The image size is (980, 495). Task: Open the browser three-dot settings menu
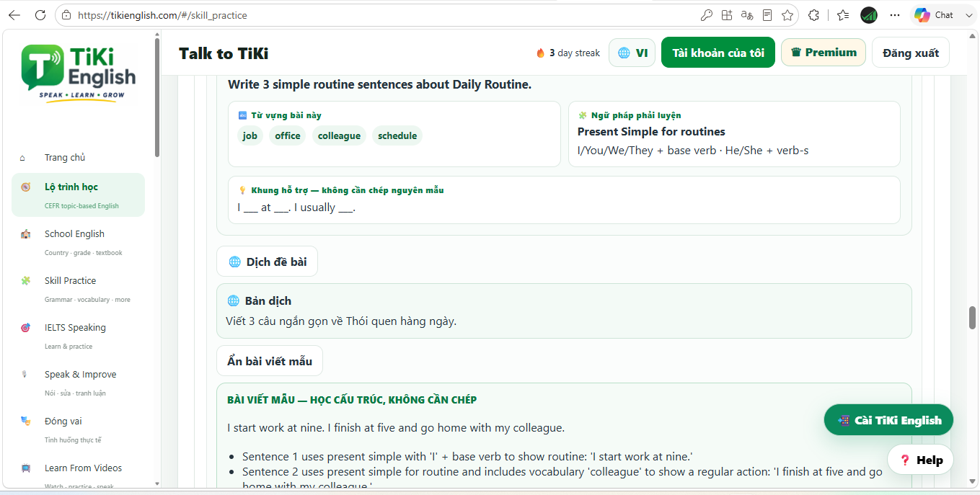coord(895,15)
